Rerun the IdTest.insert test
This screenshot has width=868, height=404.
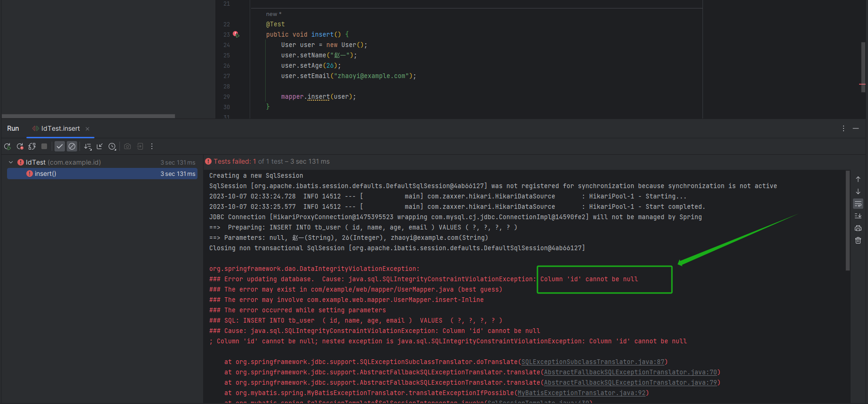8,147
